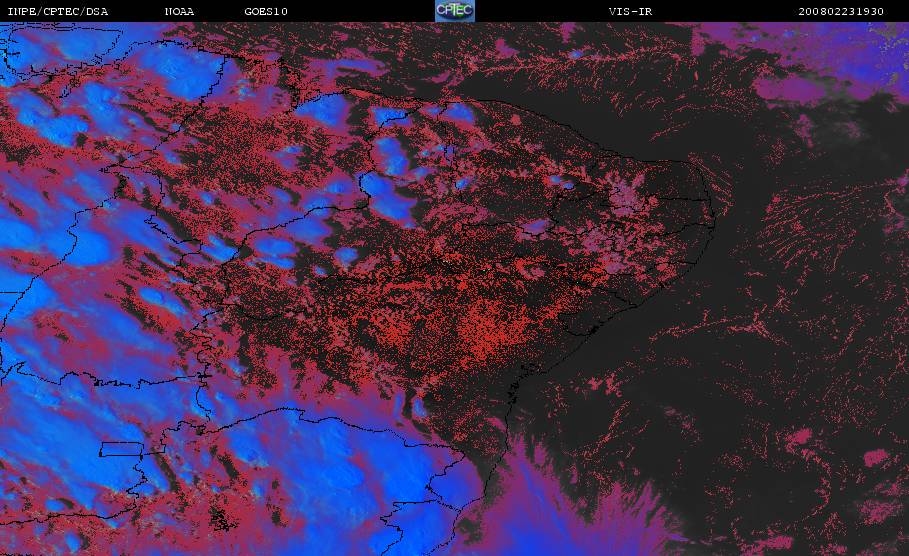This screenshot has height=556, width=909.
Task: Click the NOAA label in header
Action: click(179, 12)
